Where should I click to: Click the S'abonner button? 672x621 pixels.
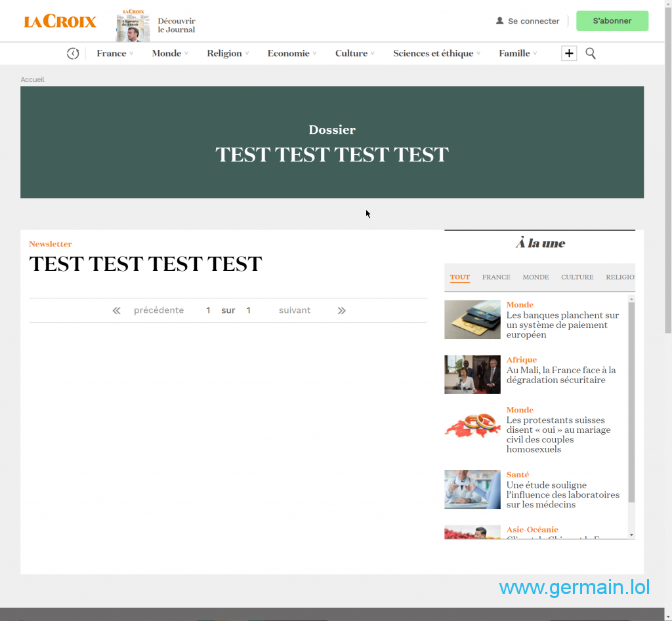[x=612, y=21]
